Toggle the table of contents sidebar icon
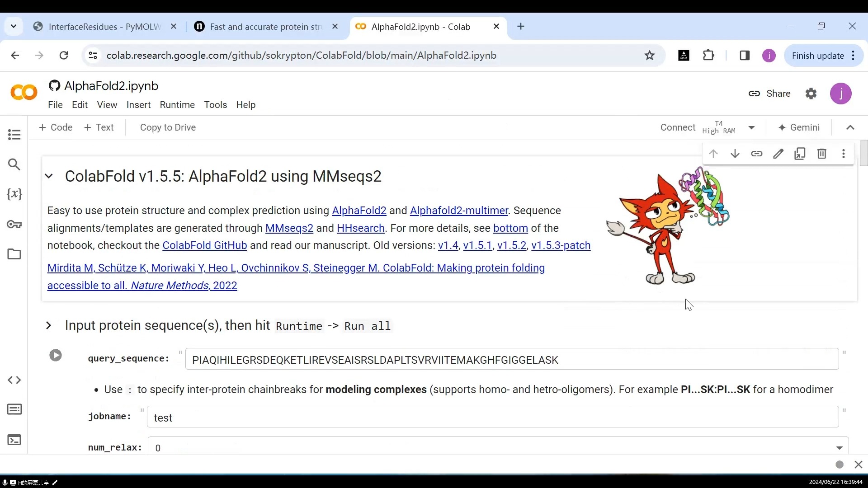This screenshot has width=868, height=488. [14, 135]
